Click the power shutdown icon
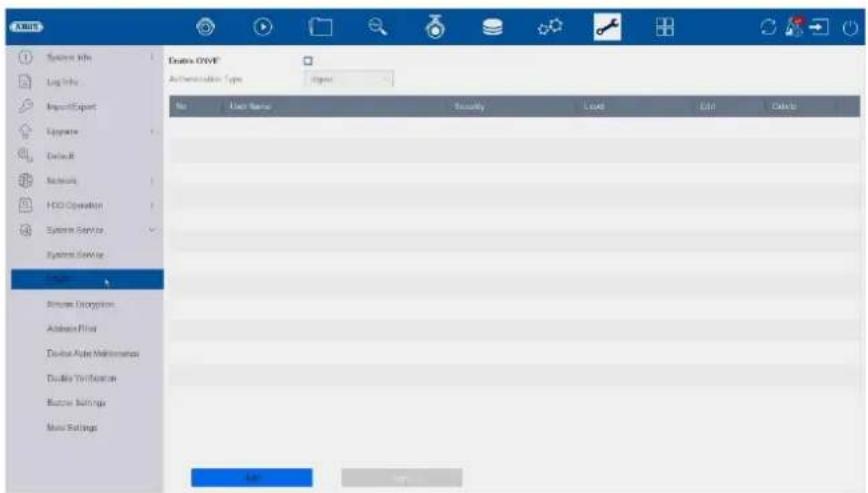 tap(850, 27)
